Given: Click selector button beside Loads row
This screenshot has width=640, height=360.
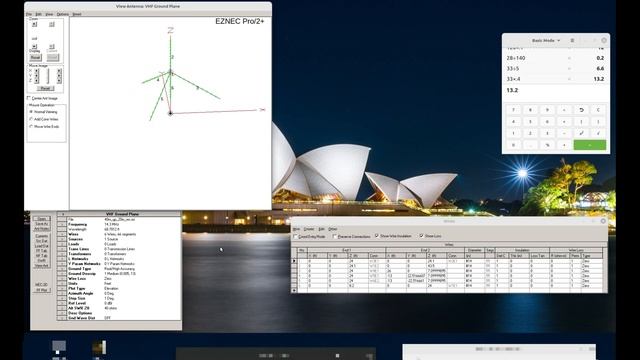Looking at the screenshot, I should coord(62,244).
